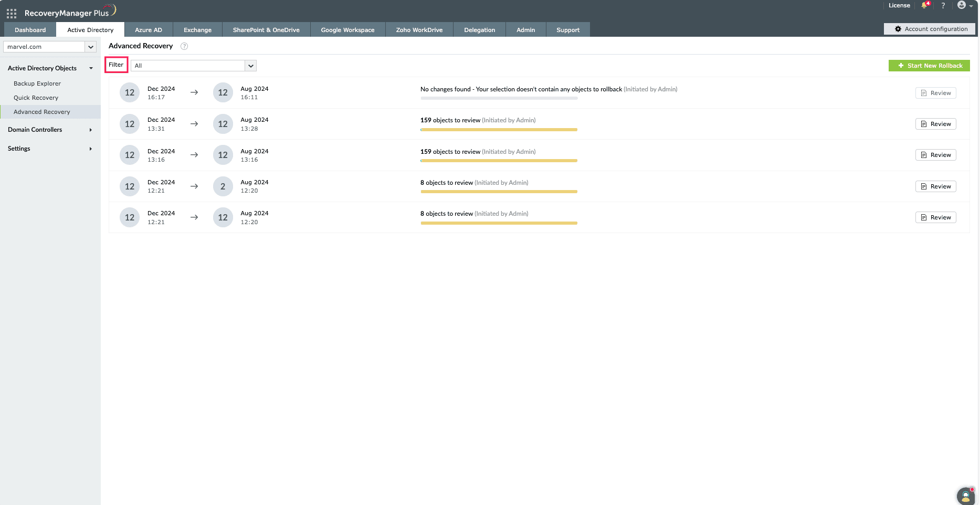980x505 pixels.
Task: Review the rollback from Dec 2024 13:16
Action: [936, 155]
